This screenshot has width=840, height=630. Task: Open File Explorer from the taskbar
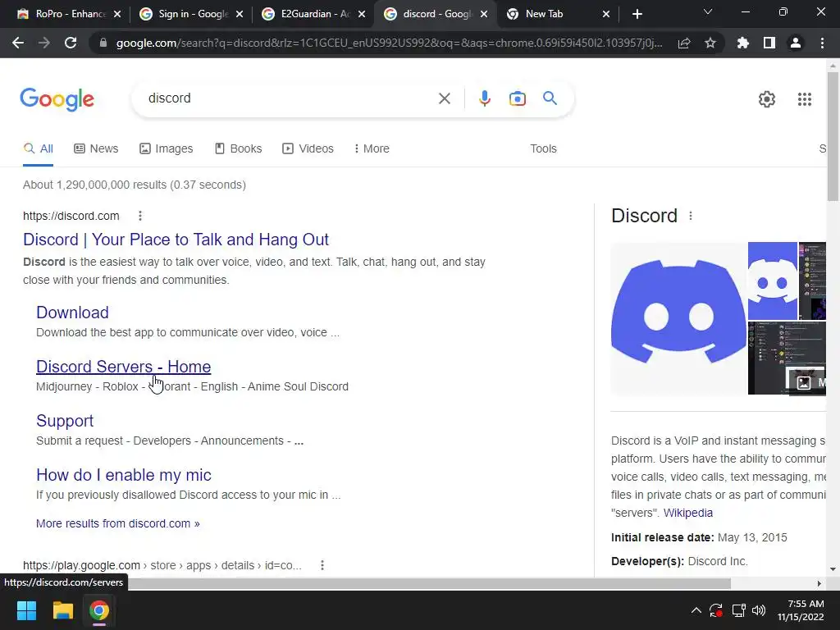(62, 610)
